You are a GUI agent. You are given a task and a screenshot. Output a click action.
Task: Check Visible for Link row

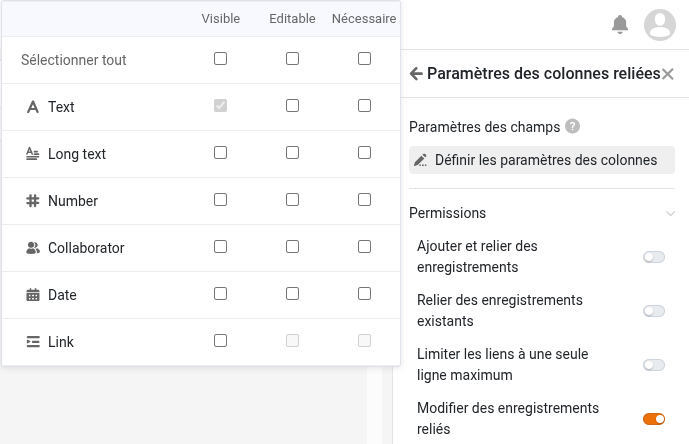click(x=221, y=341)
